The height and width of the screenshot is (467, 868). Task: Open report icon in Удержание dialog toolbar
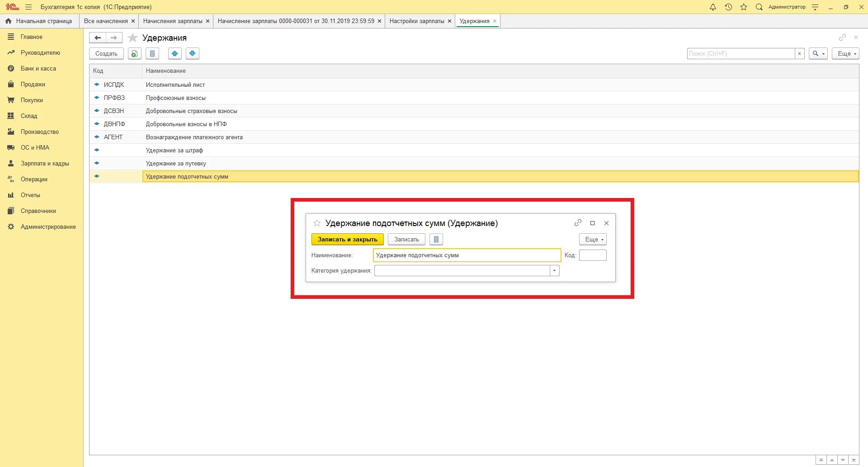[436, 239]
